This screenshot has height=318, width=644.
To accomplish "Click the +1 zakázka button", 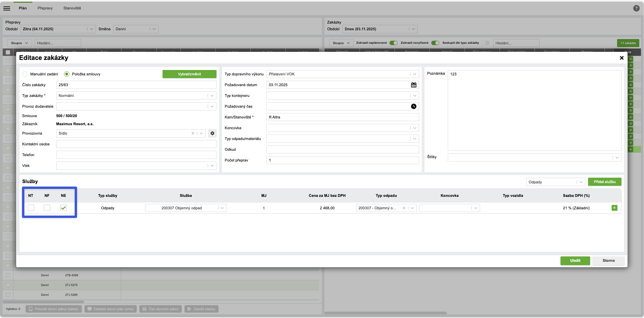I will click(x=628, y=43).
